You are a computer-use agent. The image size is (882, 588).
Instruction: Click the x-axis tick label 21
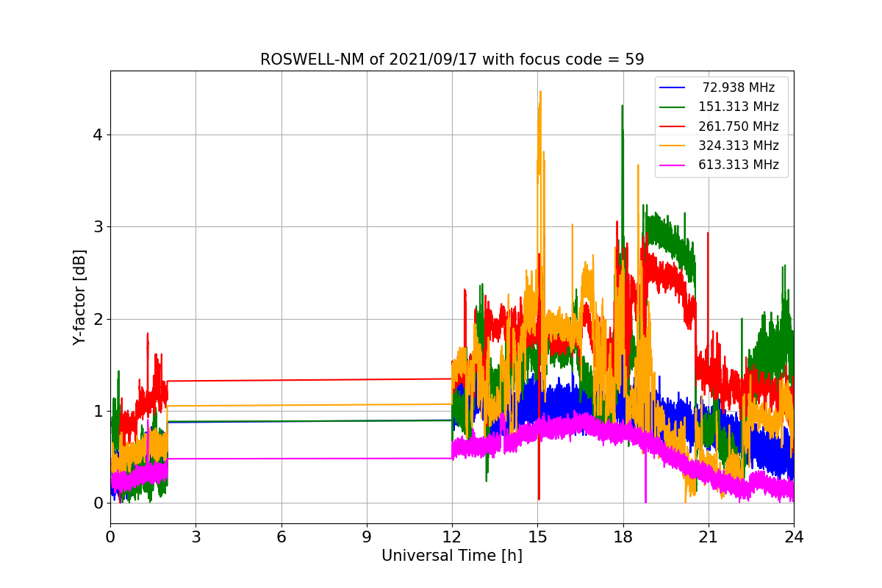[x=709, y=537]
